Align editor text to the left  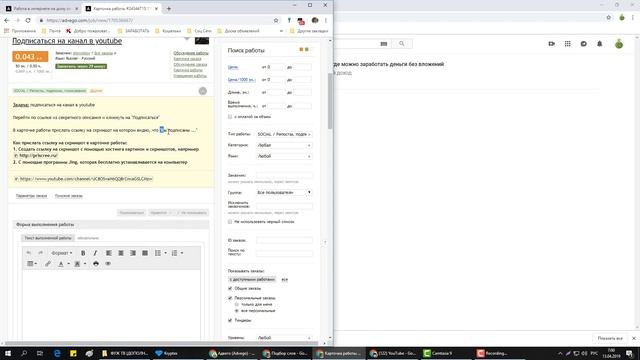tap(109, 253)
